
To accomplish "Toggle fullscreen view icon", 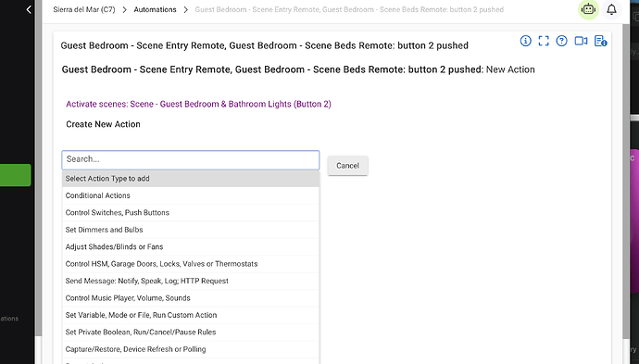I will 544,41.
